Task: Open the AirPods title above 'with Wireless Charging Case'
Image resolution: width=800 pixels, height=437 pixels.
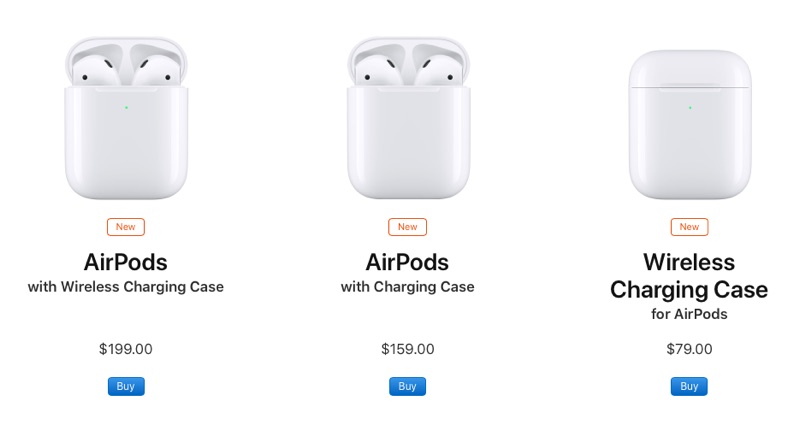Action: click(x=126, y=262)
